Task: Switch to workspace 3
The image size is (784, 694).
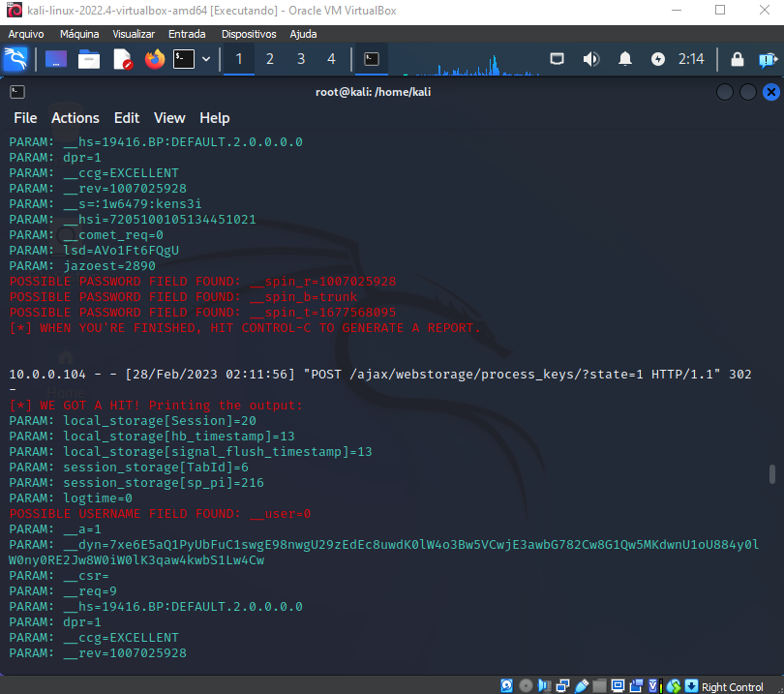Action: [301, 59]
